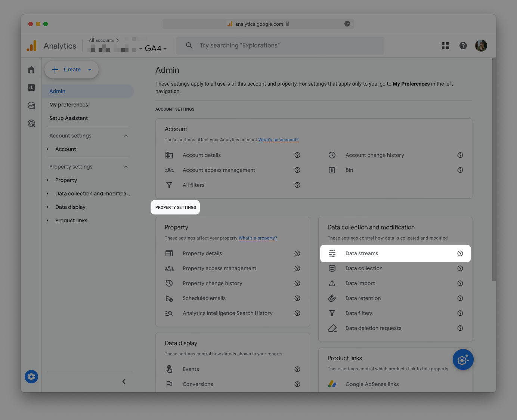
Task: Open Events under Data display
Action: coord(191,369)
